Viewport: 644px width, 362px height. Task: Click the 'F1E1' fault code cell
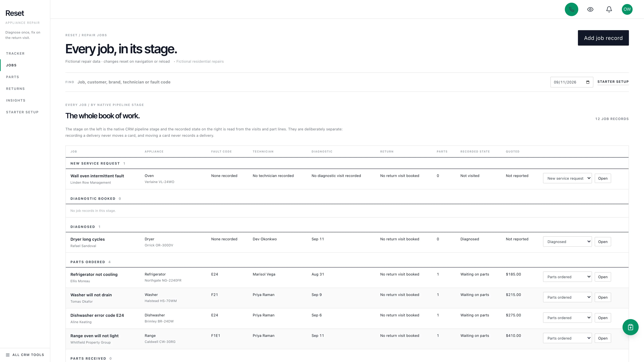(216, 336)
